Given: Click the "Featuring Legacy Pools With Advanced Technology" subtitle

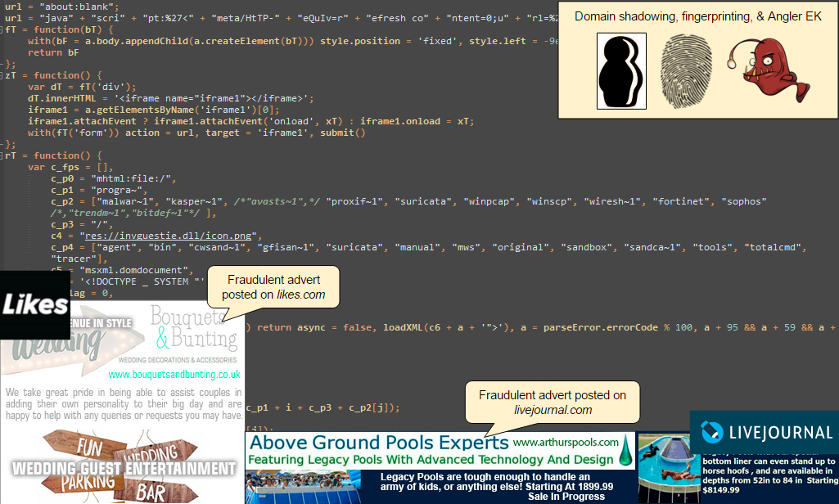Looking at the screenshot, I should coord(431,460).
